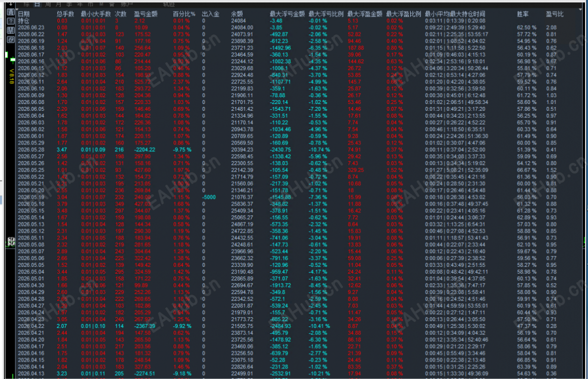588x379 pixels.
Task: Select the 2026.04.22 date row
Action: (x=30, y=326)
